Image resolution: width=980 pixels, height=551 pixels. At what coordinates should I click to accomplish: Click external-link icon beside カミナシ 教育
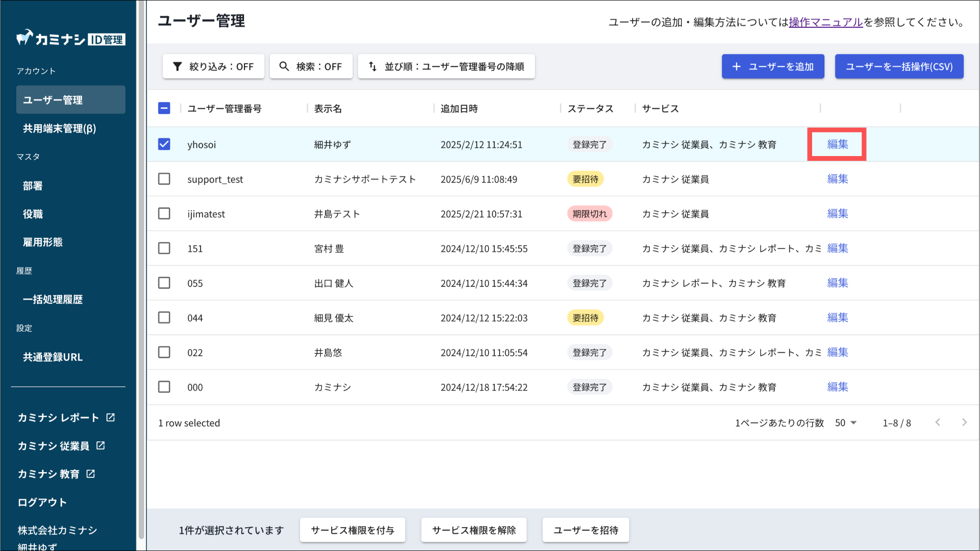pos(90,474)
